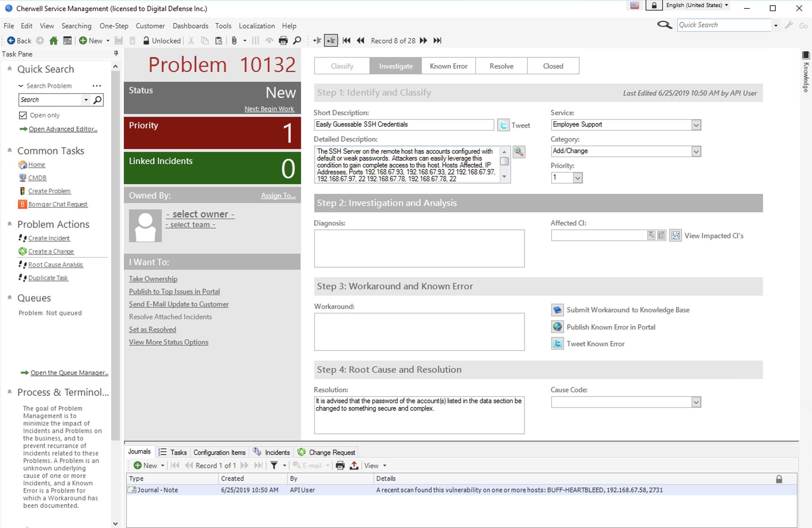Screen dimensions: 812x528
Task: Toggle the Open only checkbox
Action: 23,115
